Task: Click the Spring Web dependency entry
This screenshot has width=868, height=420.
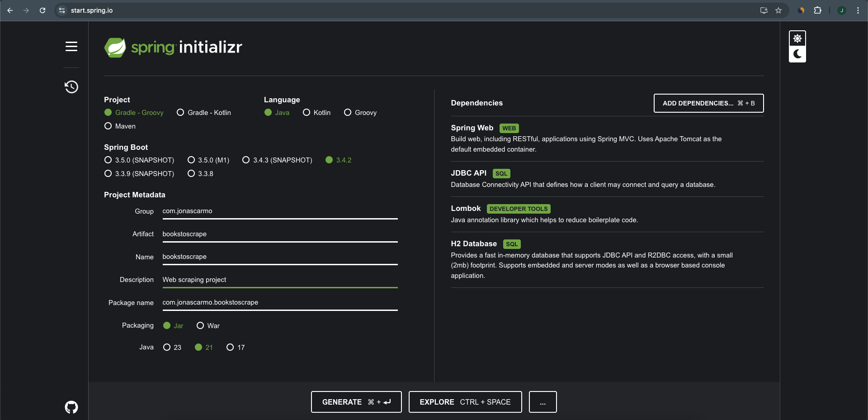Action: (607, 138)
